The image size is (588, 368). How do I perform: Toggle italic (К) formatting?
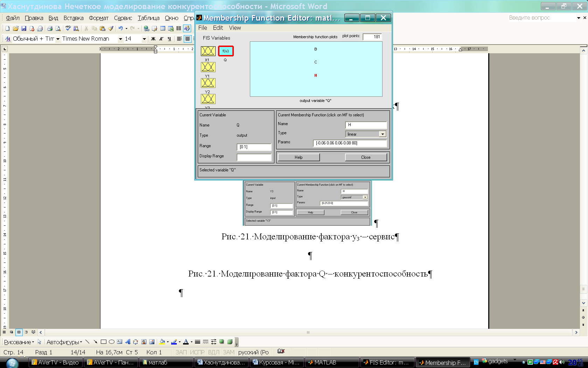pyautogui.click(x=161, y=39)
